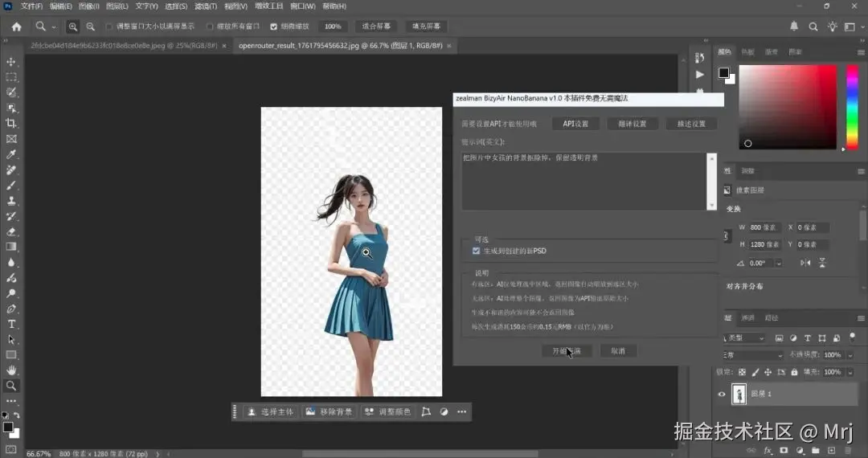
Task: Click the flip horizontal icon in Properties
Action: pyautogui.click(x=806, y=263)
